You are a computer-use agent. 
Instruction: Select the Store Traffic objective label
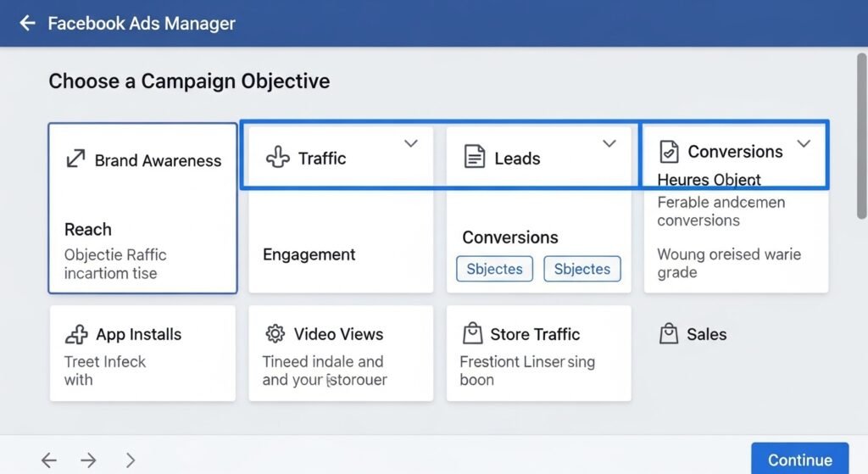point(535,334)
